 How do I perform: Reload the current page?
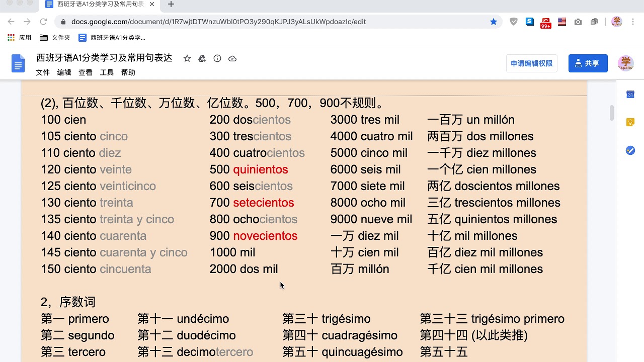43,22
